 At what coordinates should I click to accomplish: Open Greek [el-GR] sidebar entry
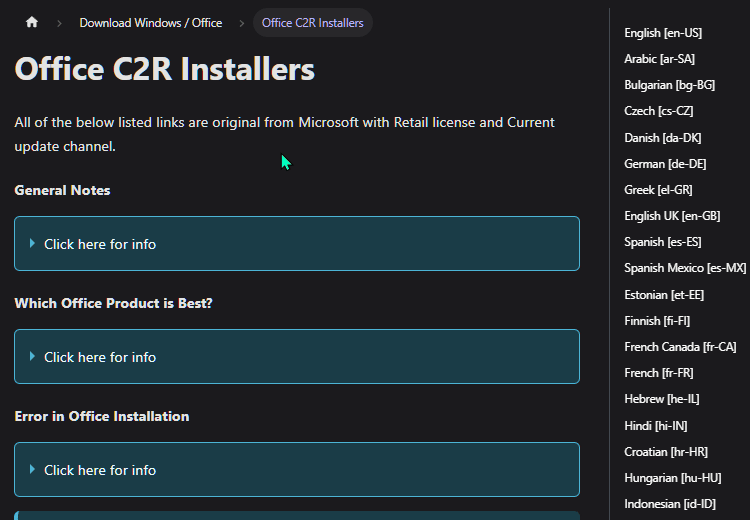click(x=658, y=190)
